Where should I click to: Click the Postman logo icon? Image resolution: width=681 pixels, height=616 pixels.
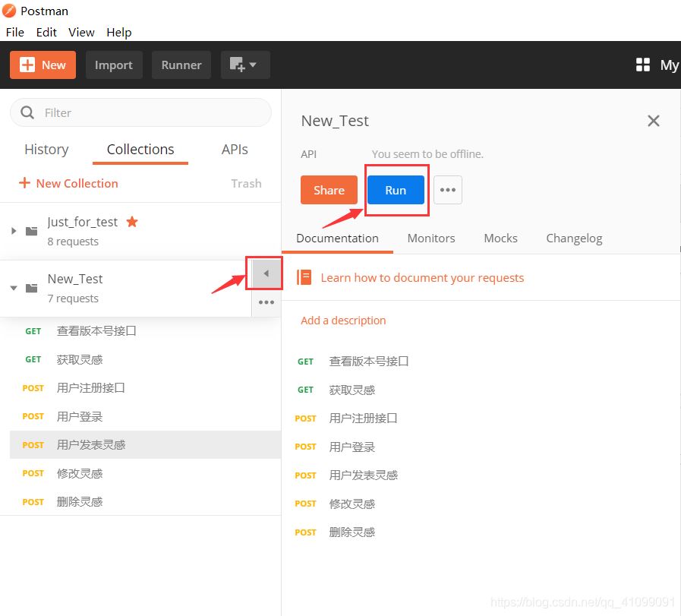9,11
